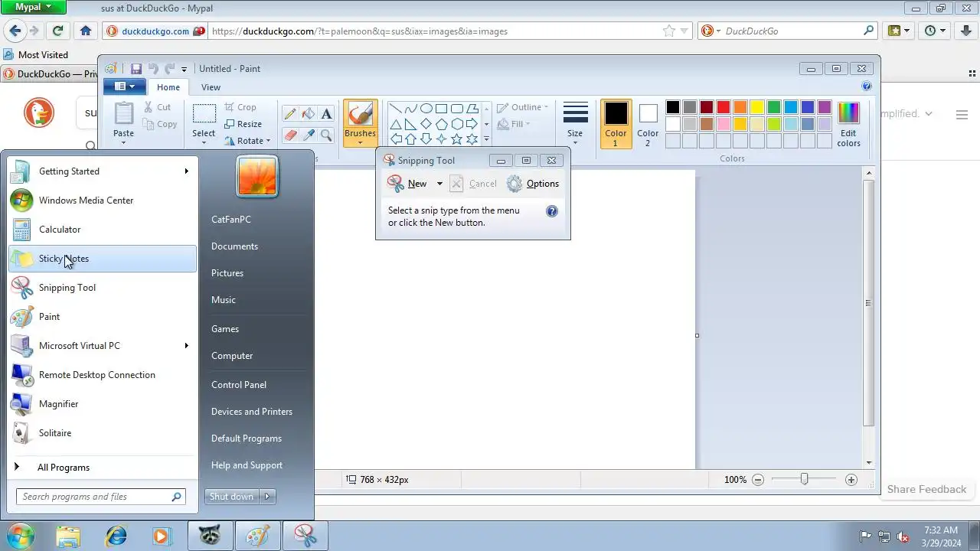Open Control Panel from Start menu

239,385
